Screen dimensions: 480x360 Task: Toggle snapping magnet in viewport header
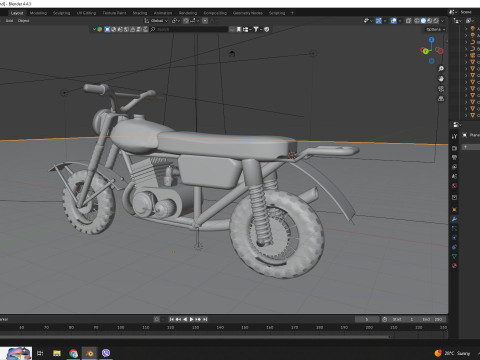coord(186,21)
